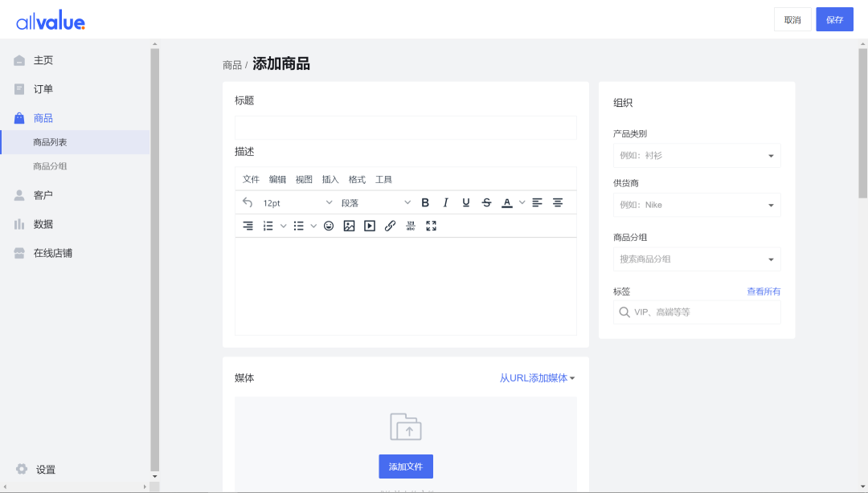Click the page vertical scrollbar
The width and height of the screenshot is (868, 493).
pyautogui.click(x=863, y=123)
